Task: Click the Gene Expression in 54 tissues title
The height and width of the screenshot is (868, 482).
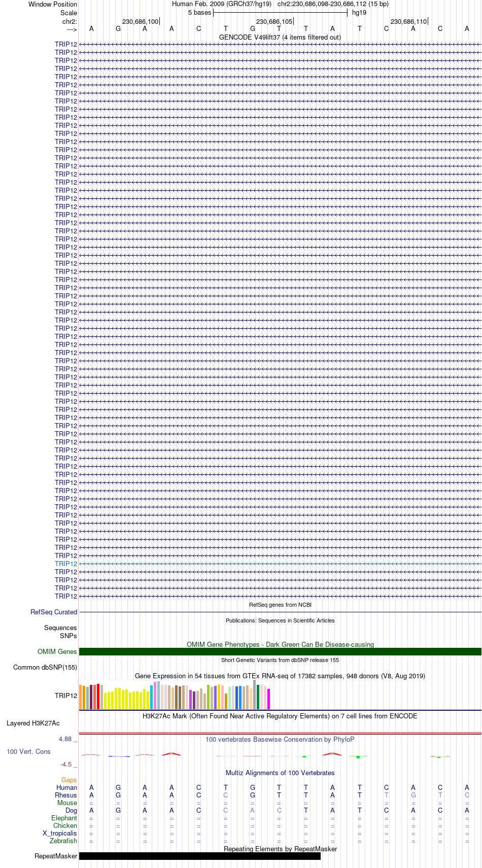Action: (x=280, y=676)
